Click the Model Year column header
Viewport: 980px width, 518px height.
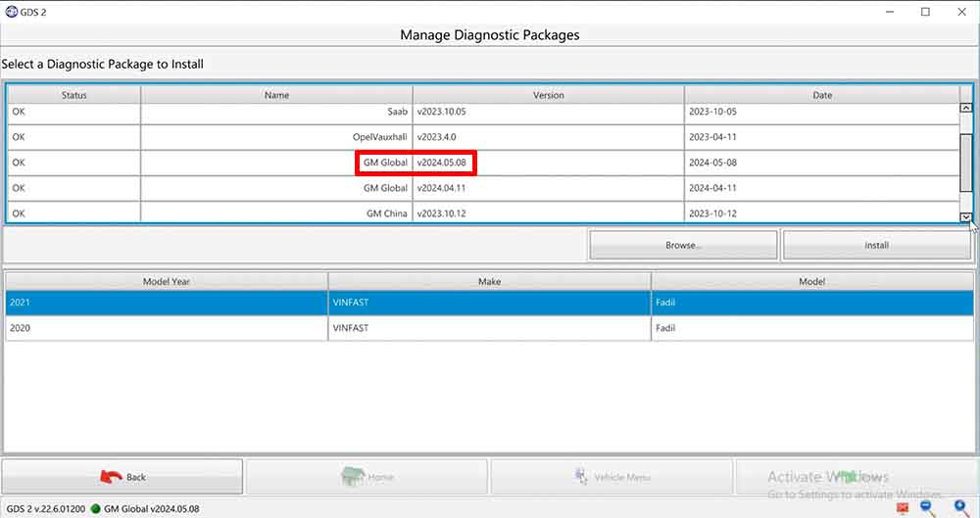click(167, 281)
